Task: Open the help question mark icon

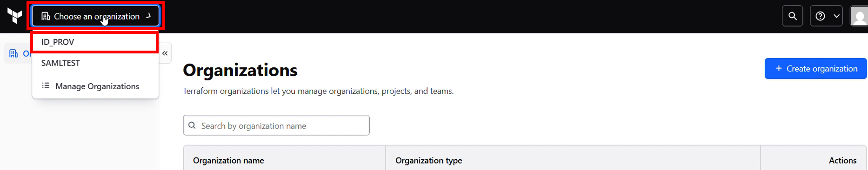Action: (821, 16)
